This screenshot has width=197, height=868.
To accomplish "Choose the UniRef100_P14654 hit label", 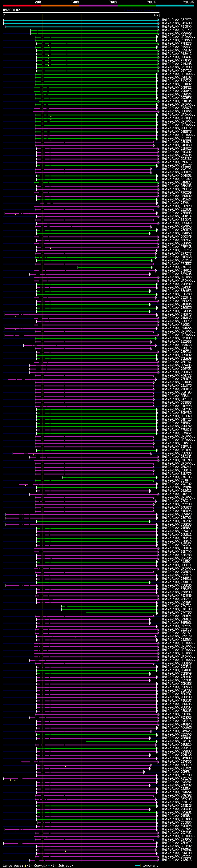I will point(177,792).
